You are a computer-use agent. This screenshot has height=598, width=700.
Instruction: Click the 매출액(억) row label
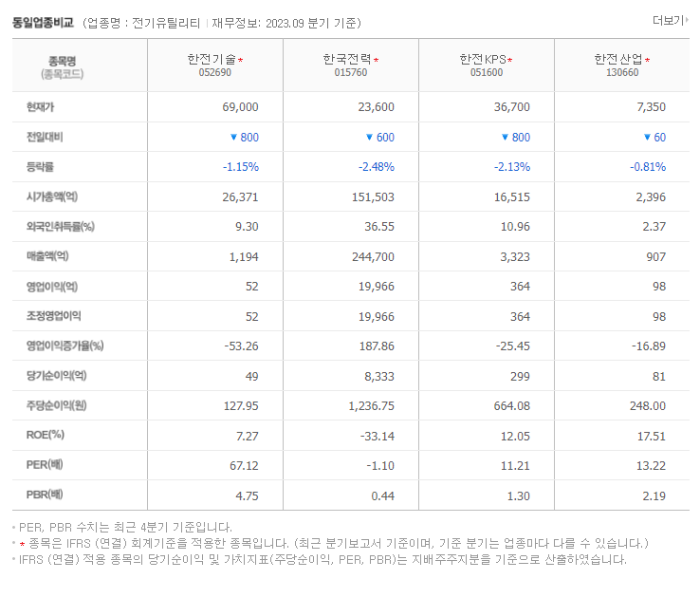[x=47, y=256]
